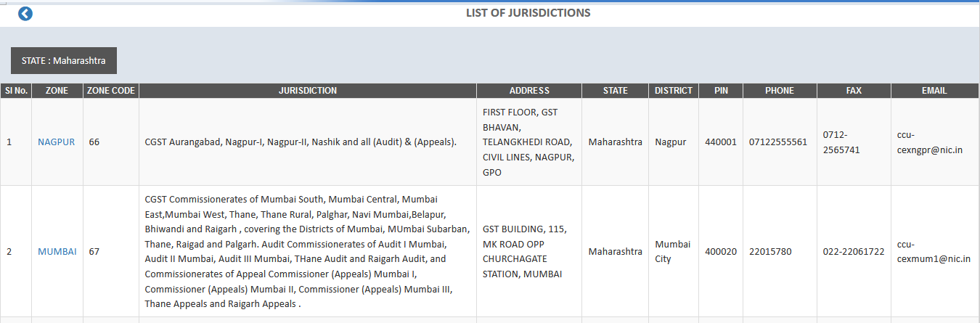Click Nagpur phone number 07122555561

(x=777, y=142)
